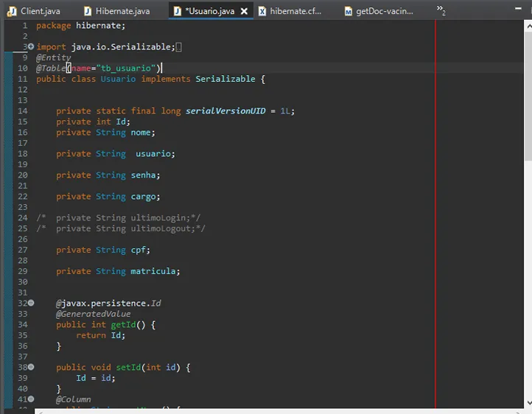Close the Usuario.java tab

[x=244, y=11]
